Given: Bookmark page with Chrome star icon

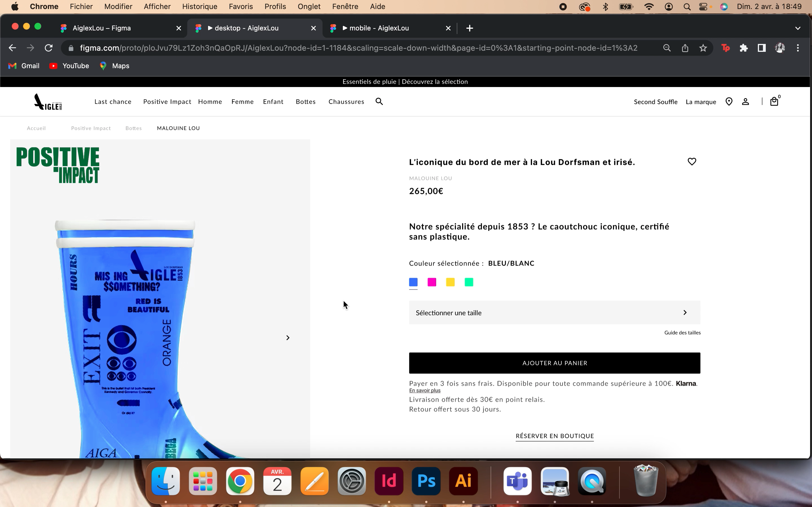Looking at the screenshot, I should pos(703,48).
